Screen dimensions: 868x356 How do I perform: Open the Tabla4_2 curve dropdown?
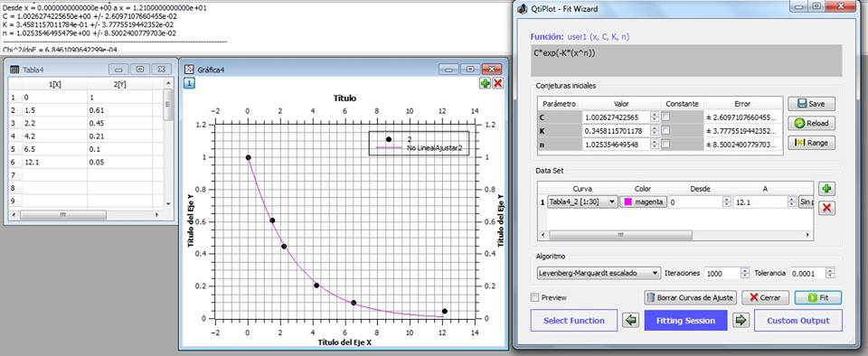(582, 202)
